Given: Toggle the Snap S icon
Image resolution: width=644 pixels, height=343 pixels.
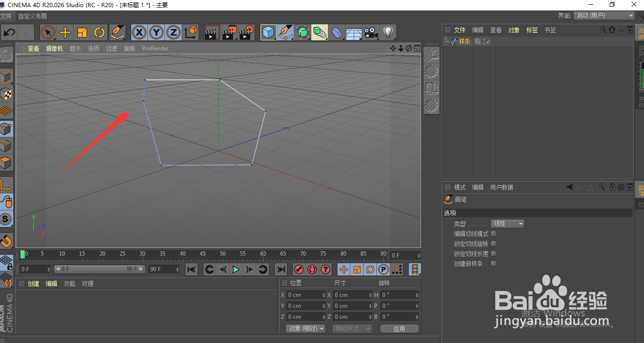Looking at the screenshot, I should pos(6,219).
